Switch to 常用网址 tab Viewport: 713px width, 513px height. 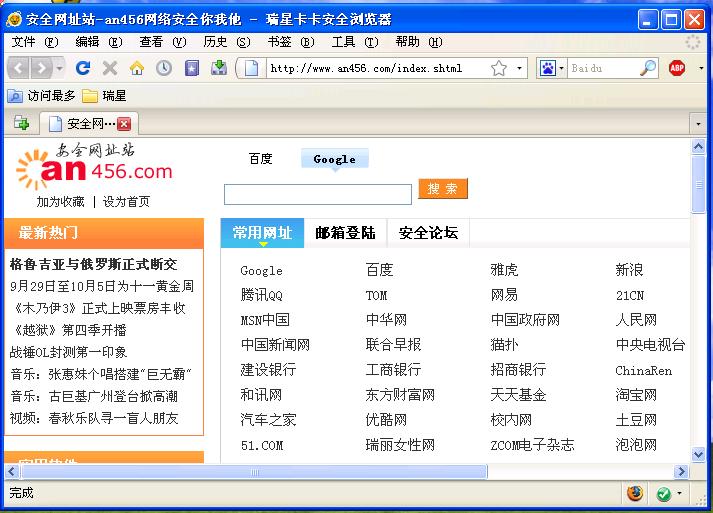click(262, 233)
